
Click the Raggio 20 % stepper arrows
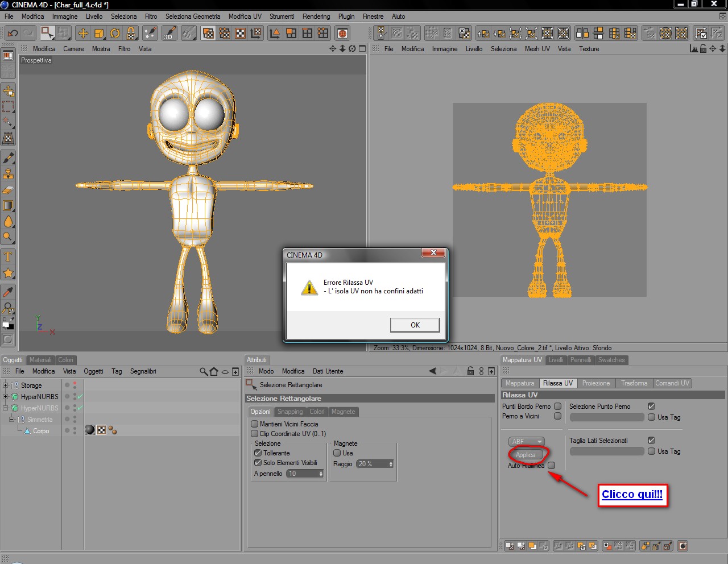click(x=391, y=464)
